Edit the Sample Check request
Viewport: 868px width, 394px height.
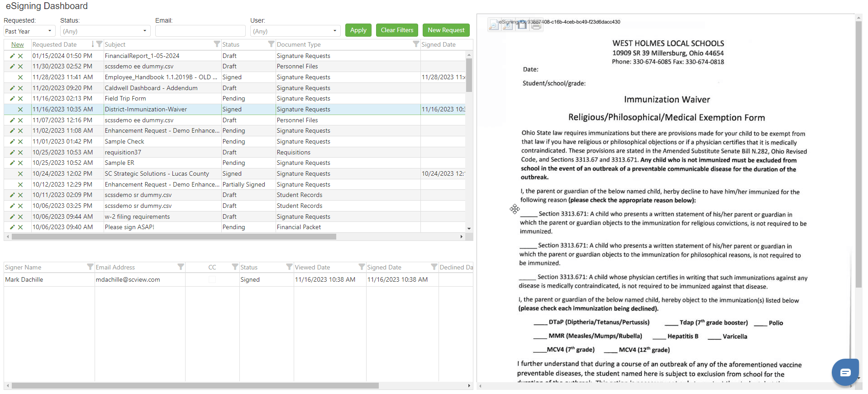[x=12, y=141]
